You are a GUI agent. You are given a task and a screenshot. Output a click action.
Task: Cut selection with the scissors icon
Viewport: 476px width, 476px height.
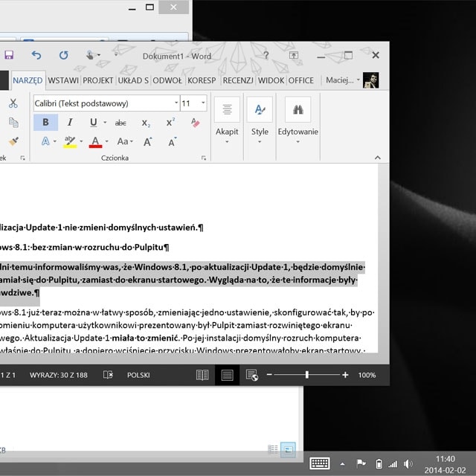[13, 103]
